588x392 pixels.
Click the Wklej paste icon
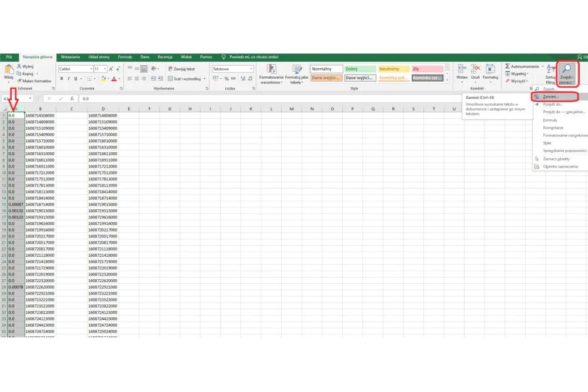coord(9,70)
